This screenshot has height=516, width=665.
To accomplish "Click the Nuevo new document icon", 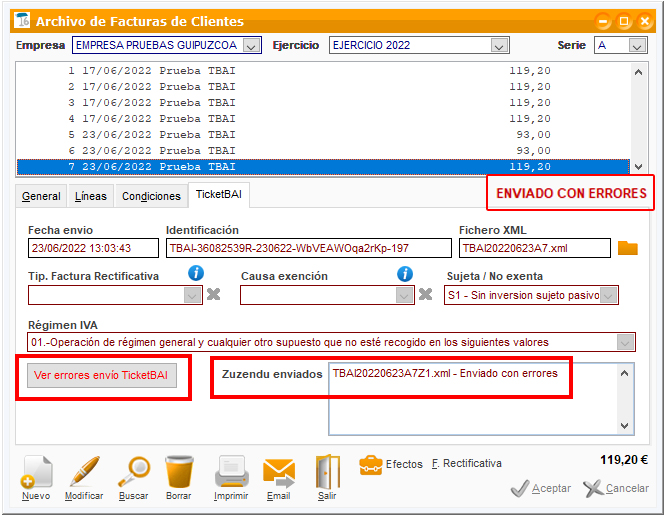I will point(36,471).
